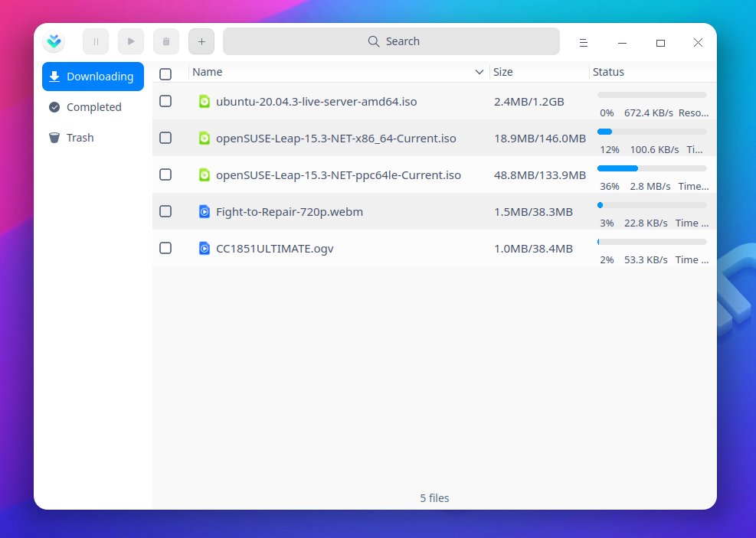
Task: Focus the Search input field
Action: pos(391,41)
